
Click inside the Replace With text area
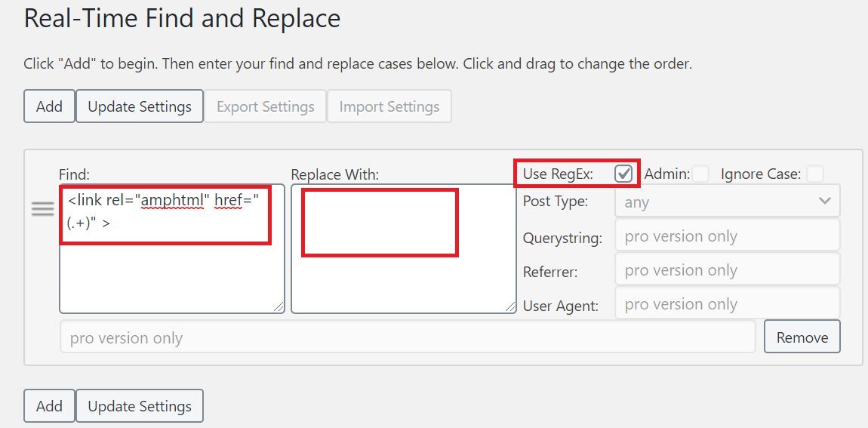tap(404, 248)
